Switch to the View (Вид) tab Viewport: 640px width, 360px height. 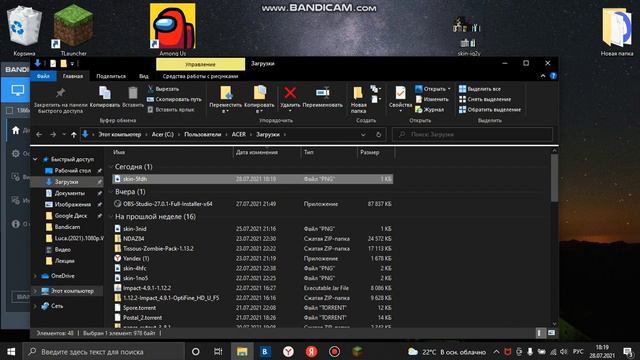144,76
